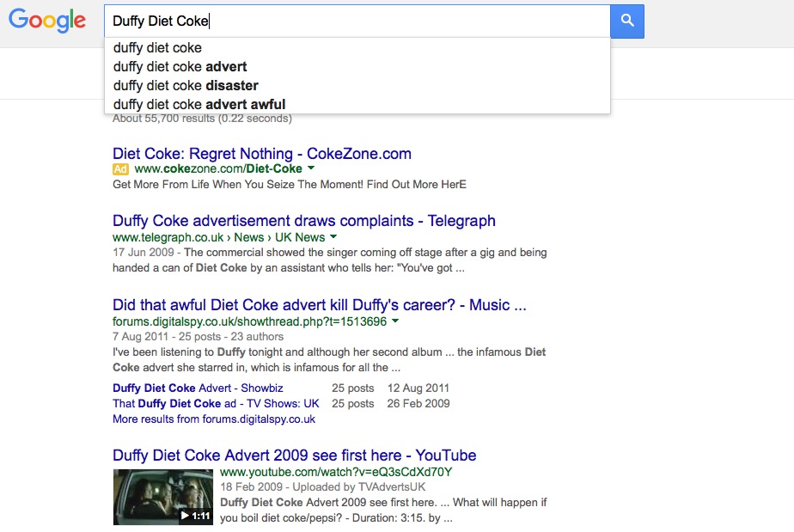Open 'Duffy Diet Coke Advert - Showbiz' sublink
794x532 pixels.
point(198,388)
